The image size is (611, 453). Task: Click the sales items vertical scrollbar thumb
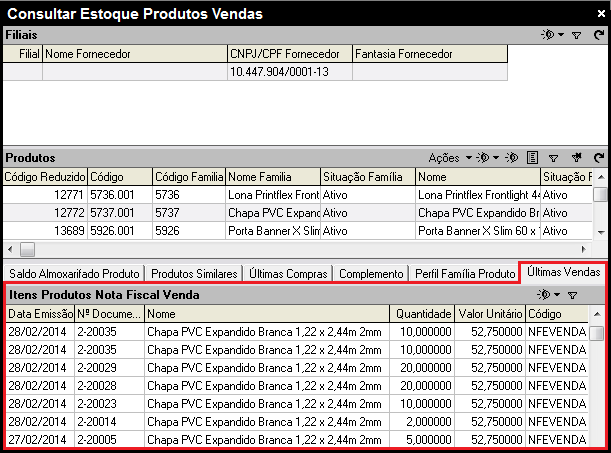coord(597,333)
